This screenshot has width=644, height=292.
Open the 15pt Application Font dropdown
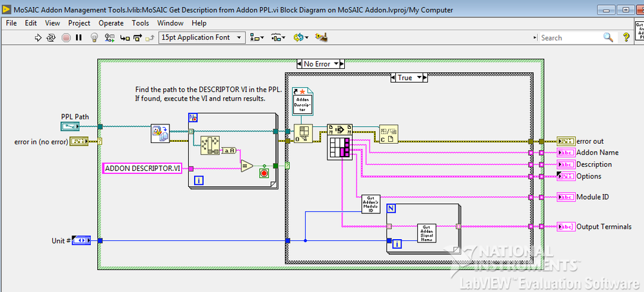(x=202, y=38)
